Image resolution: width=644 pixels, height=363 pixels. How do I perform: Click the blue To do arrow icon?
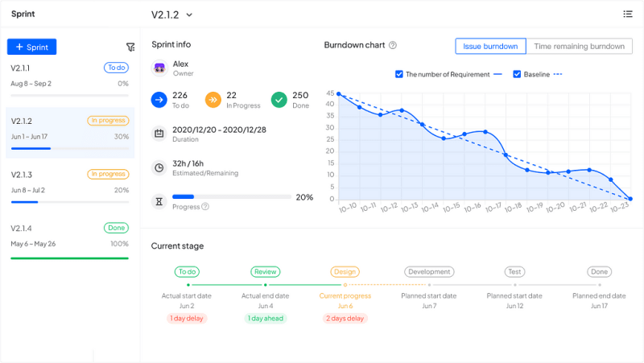[x=159, y=100]
